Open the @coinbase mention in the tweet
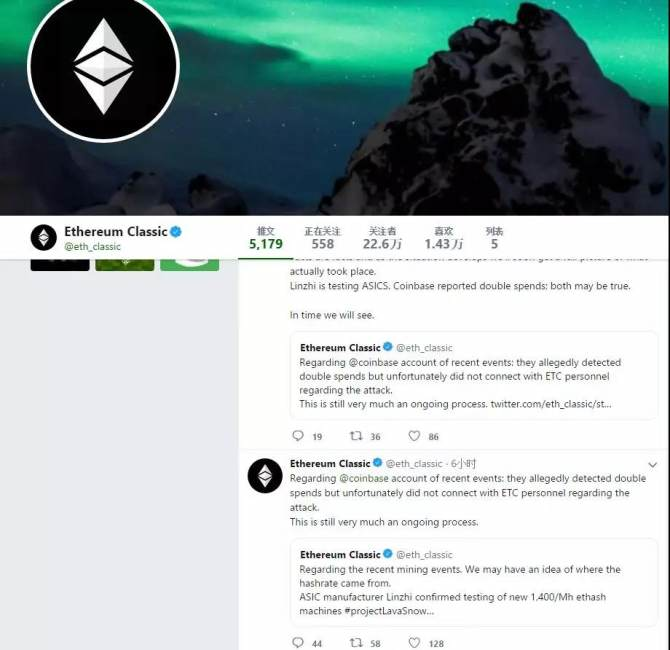Image resolution: width=670 pixels, height=650 pixels. tap(364, 479)
